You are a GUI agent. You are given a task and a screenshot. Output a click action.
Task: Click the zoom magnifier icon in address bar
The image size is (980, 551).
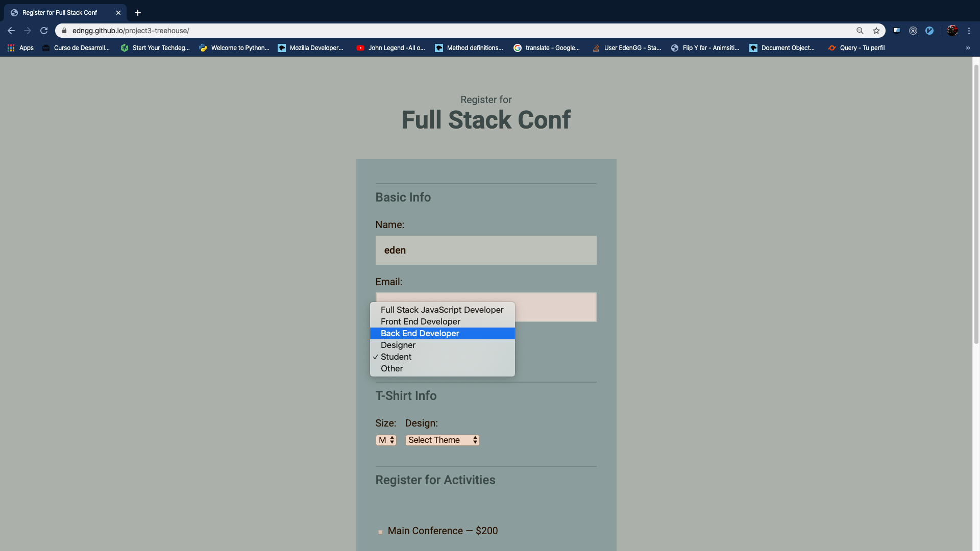tap(860, 31)
